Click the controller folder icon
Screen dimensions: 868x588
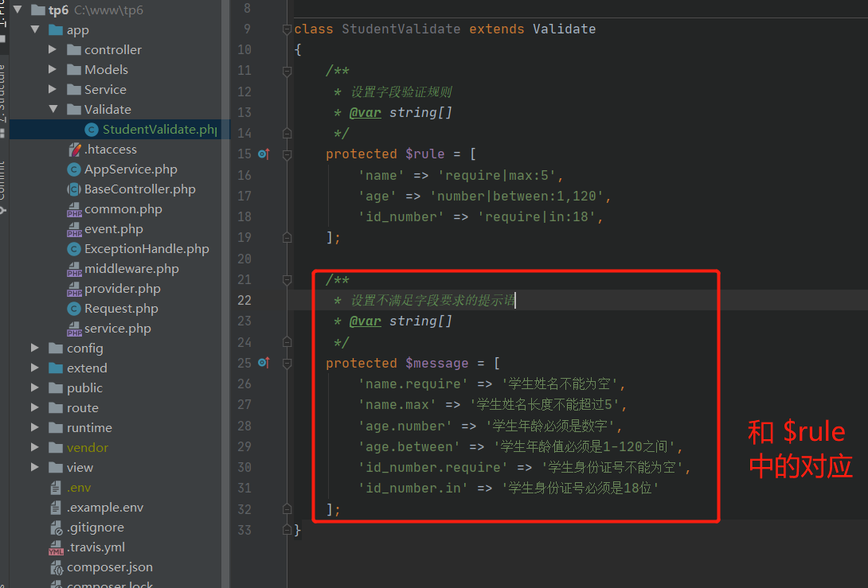click(74, 50)
